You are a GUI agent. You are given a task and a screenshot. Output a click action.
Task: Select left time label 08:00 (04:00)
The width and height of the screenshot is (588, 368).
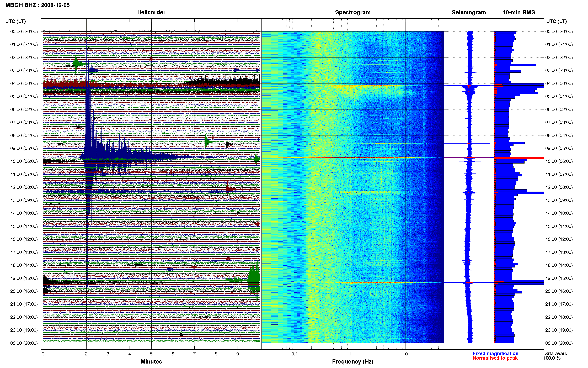click(24, 135)
